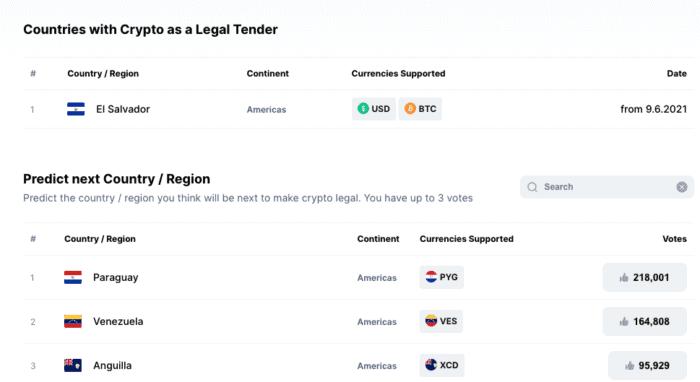
Task: Click the Paraguay flag icon
Action: tap(73, 278)
